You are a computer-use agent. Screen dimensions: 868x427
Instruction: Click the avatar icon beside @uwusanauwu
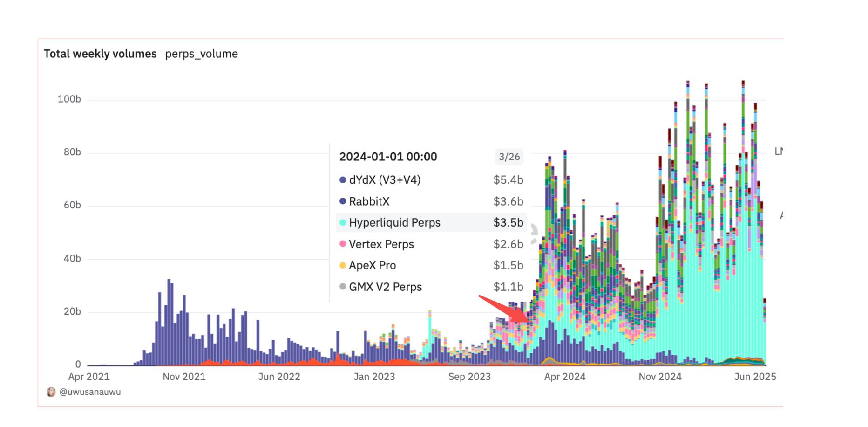[51, 392]
